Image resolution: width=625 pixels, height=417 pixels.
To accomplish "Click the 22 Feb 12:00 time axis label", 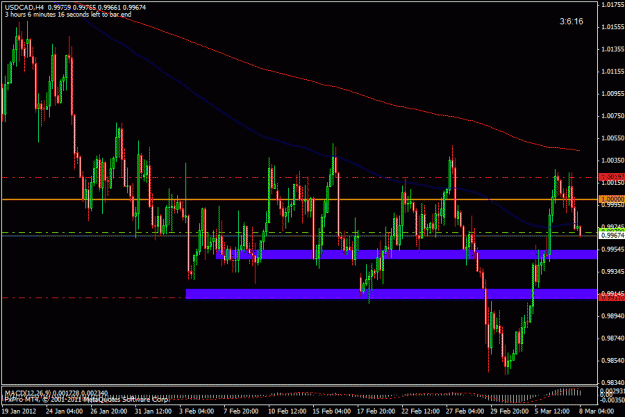I will click(419, 411).
